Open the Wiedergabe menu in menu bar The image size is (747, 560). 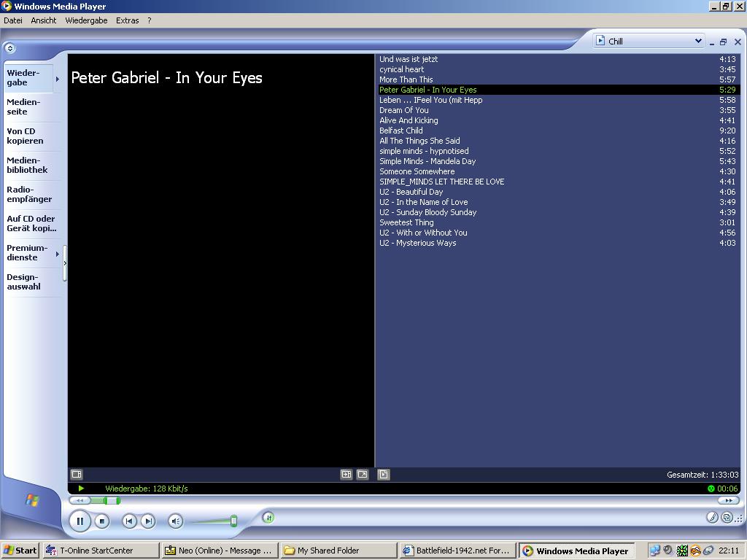pyautogui.click(x=86, y=20)
